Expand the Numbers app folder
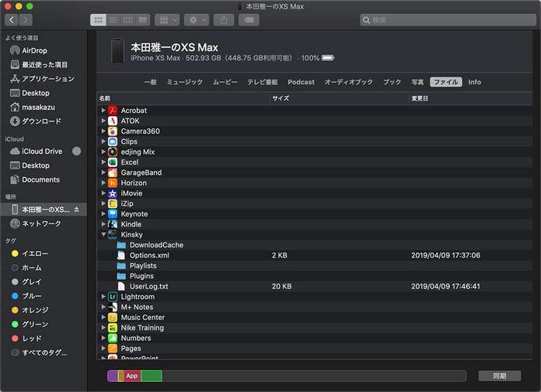The image size is (541, 392). [103, 338]
